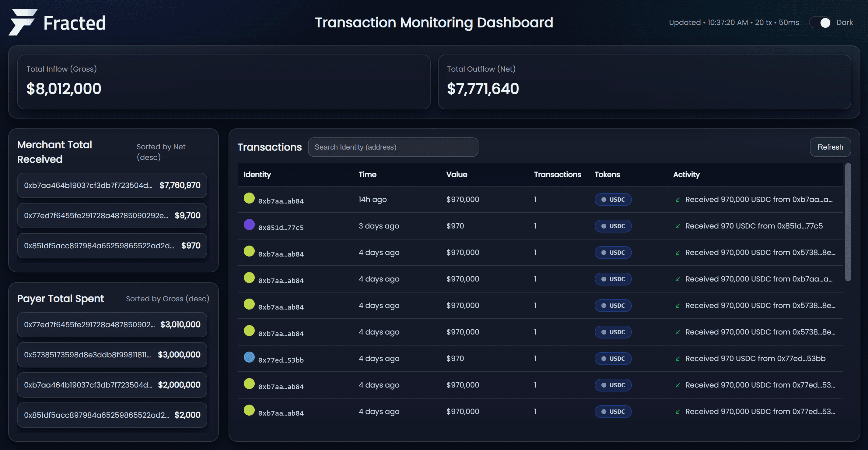Click the Identity column header
Viewport: 868px width, 450px height.
click(257, 174)
